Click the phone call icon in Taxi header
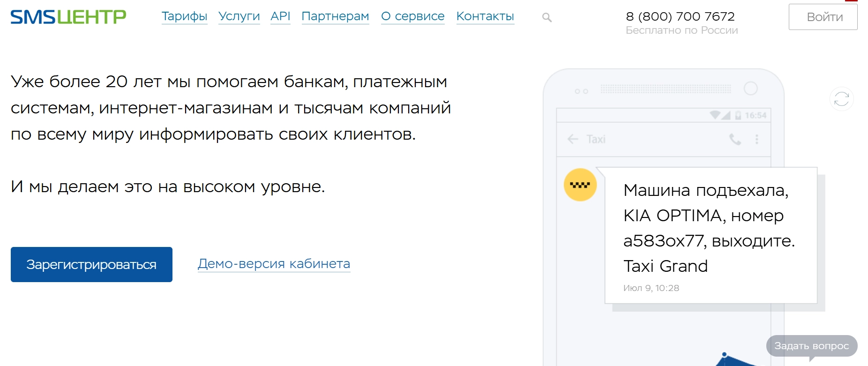868x366 pixels. 735,139
